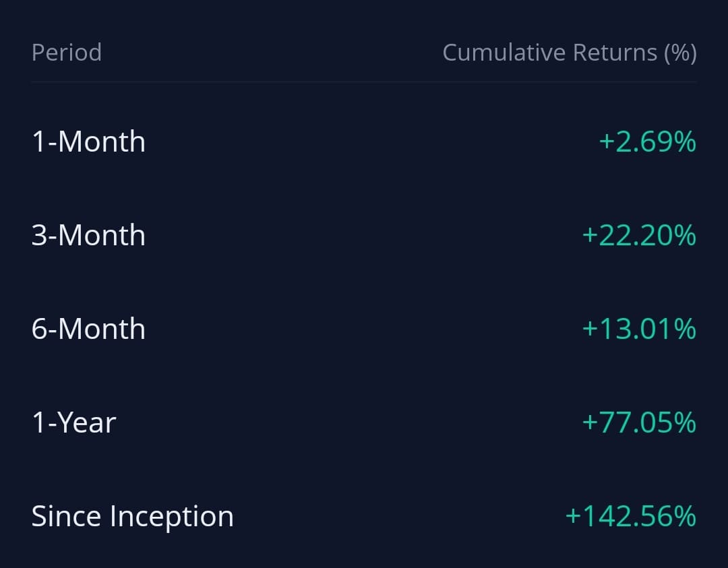The width and height of the screenshot is (728, 568).
Task: Select the Since Inception period label
Action: [x=132, y=516]
